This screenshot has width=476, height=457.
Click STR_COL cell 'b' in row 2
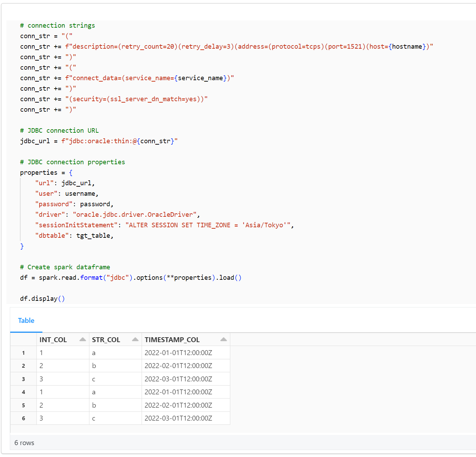[115, 366]
